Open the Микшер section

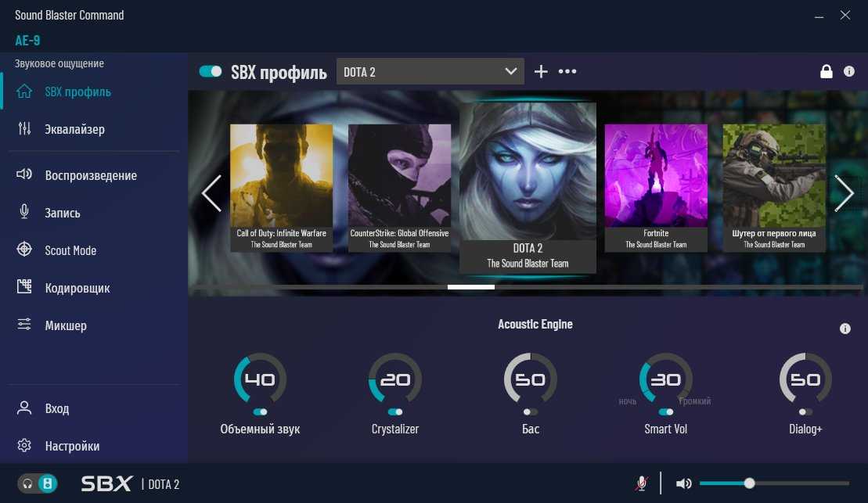point(66,325)
